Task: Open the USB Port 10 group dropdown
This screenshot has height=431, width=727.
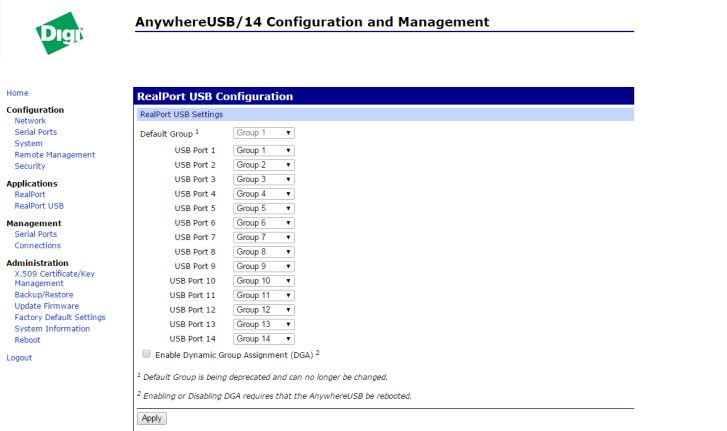Action: pyautogui.click(x=264, y=281)
